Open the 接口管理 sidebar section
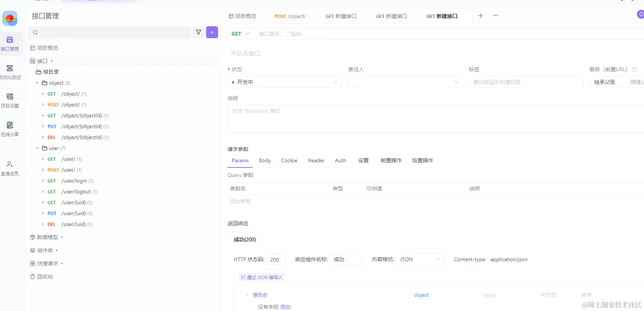 coord(10,44)
